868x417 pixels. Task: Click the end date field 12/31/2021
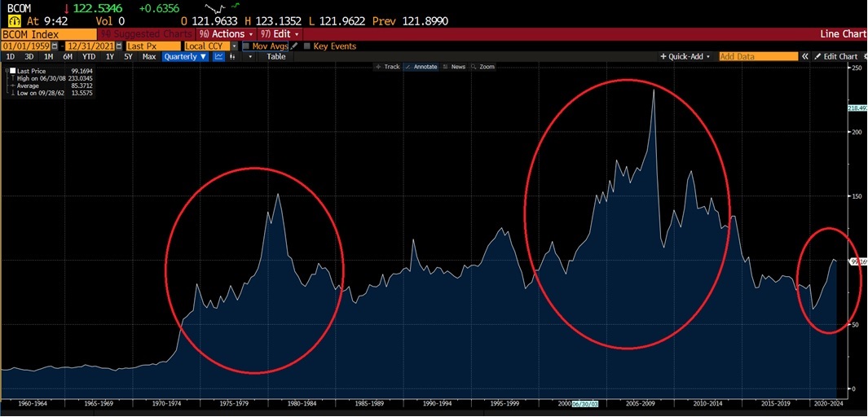(90, 46)
